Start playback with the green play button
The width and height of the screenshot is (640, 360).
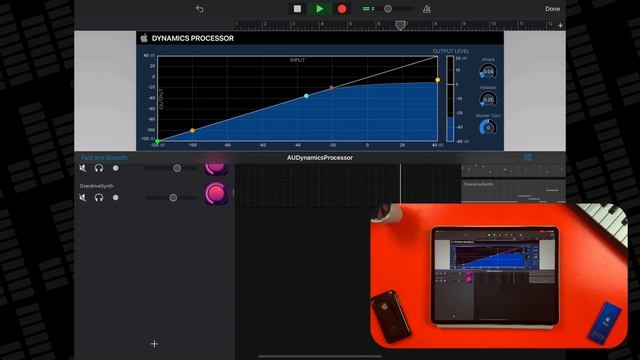pos(320,9)
